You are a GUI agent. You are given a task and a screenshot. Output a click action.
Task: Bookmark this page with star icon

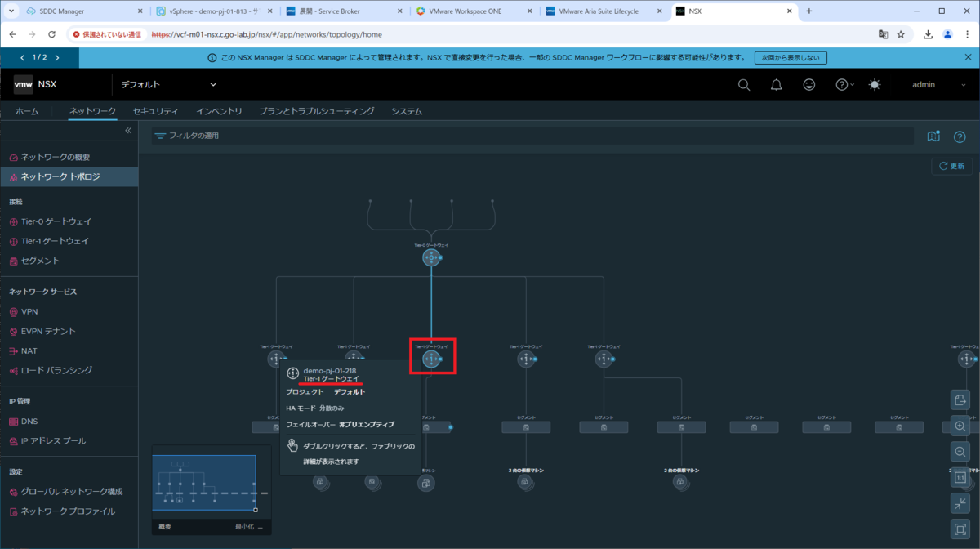point(901,34)
